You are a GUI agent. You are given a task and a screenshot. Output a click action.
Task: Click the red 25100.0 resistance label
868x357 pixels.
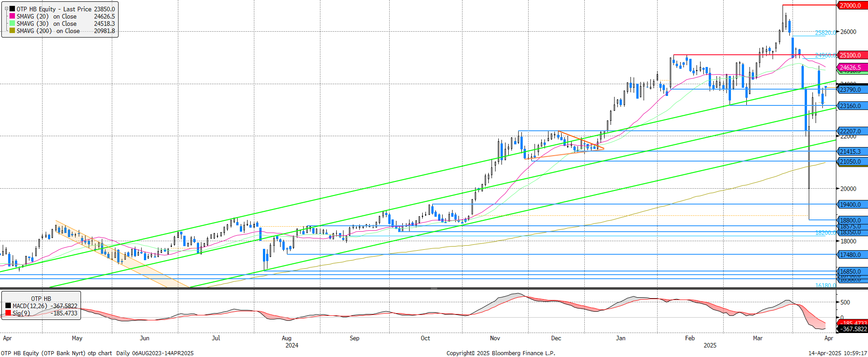point(850,55)
